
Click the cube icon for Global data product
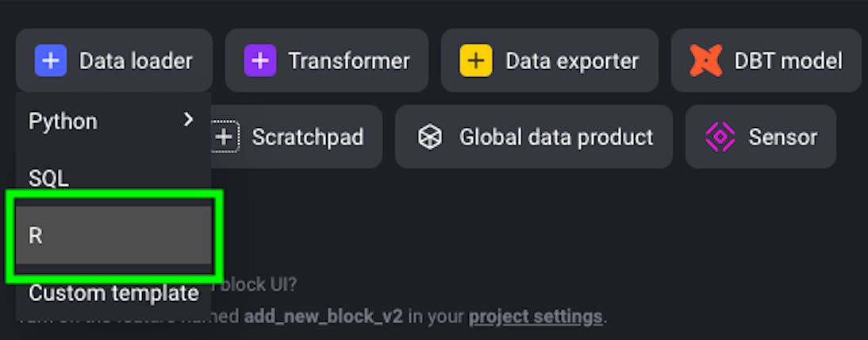(x=430, y=137)
